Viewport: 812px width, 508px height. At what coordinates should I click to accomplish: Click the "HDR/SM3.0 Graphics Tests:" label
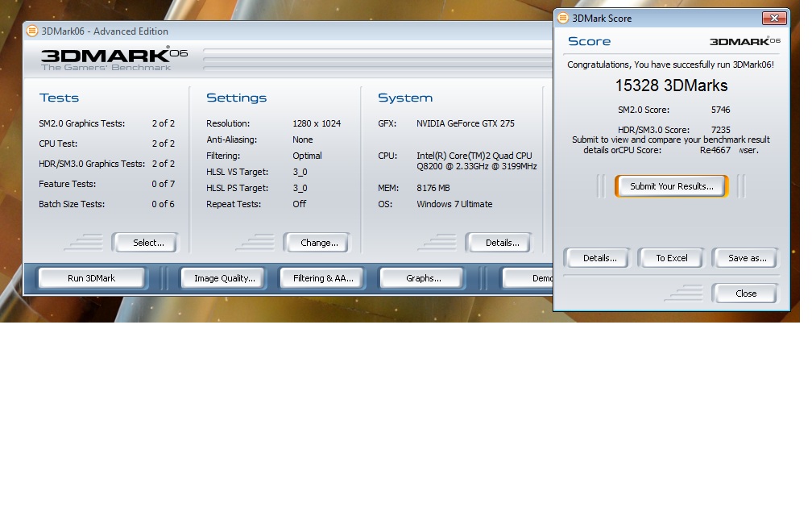click(92, 164)
